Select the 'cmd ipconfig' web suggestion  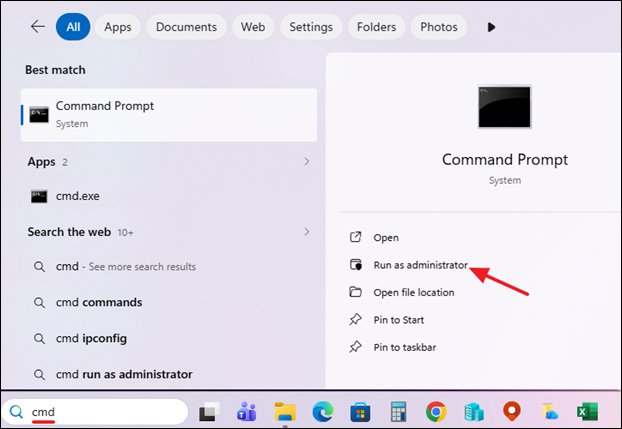[x=169, y=339]
